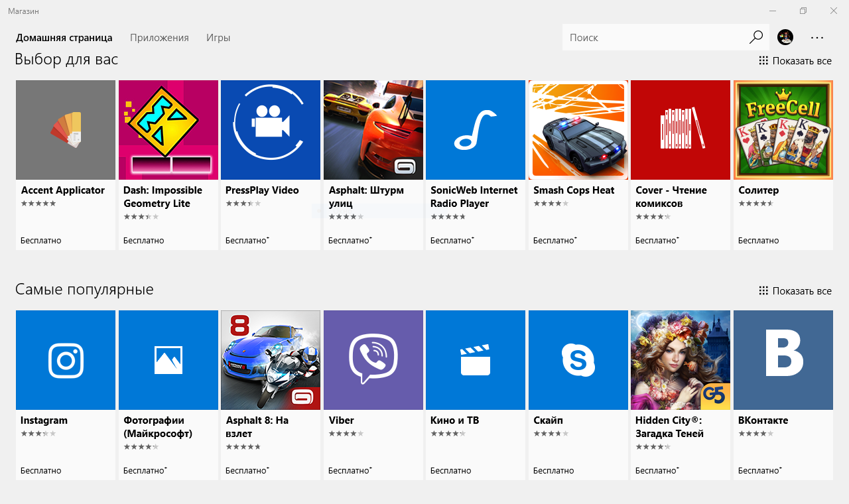This screenshot has height=504, width=849.
Task: Open SonicWeb Internet Radio Player note icon
Action: click(x=476, y=130)
